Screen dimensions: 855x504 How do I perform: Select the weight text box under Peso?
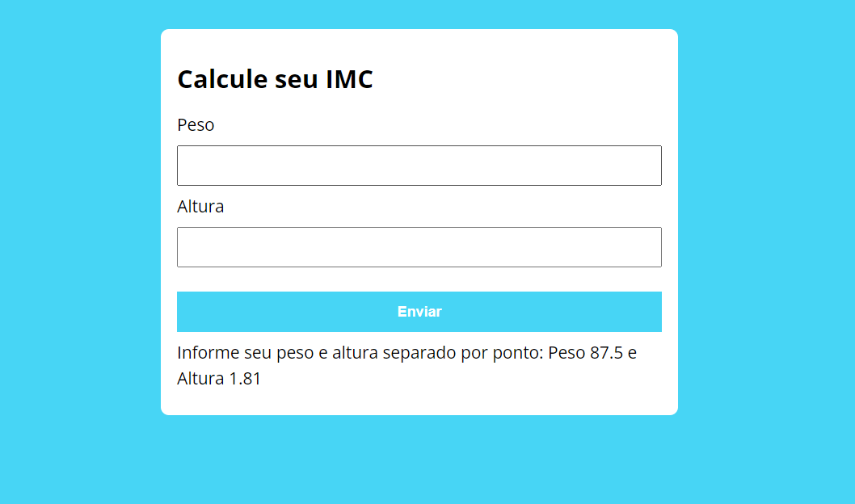click(419, 165)
